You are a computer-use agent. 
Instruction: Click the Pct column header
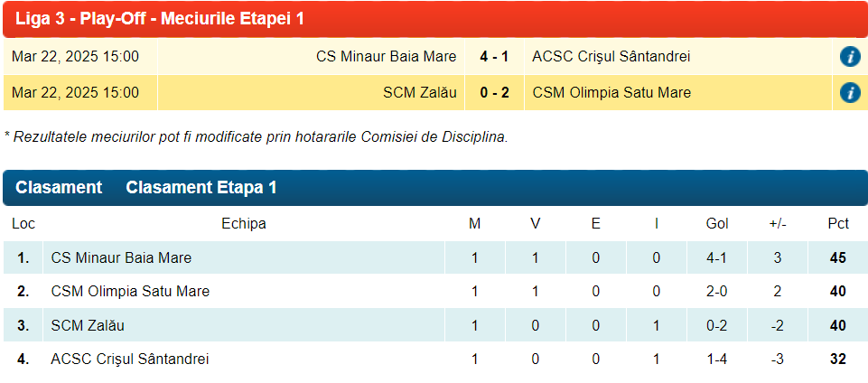point(837,224)
